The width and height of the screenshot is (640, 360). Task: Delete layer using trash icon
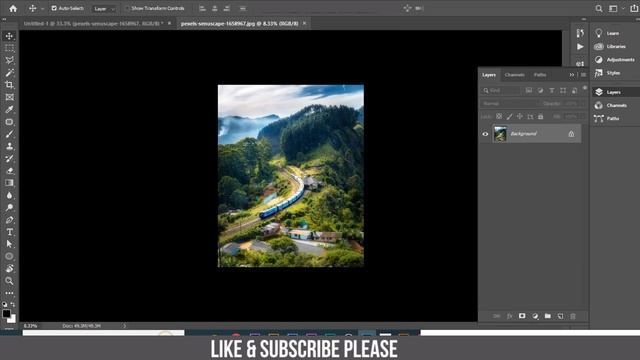pyautogui.click(x=573, y=316)
